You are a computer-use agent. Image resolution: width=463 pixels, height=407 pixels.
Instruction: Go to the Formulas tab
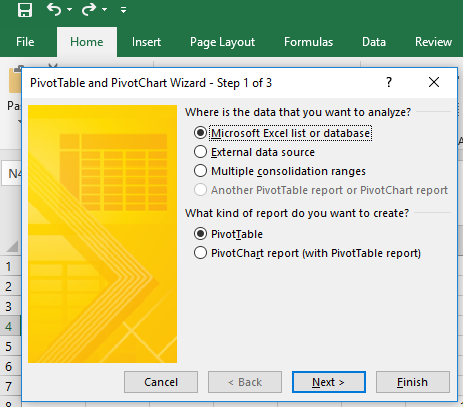coord(308,42)
